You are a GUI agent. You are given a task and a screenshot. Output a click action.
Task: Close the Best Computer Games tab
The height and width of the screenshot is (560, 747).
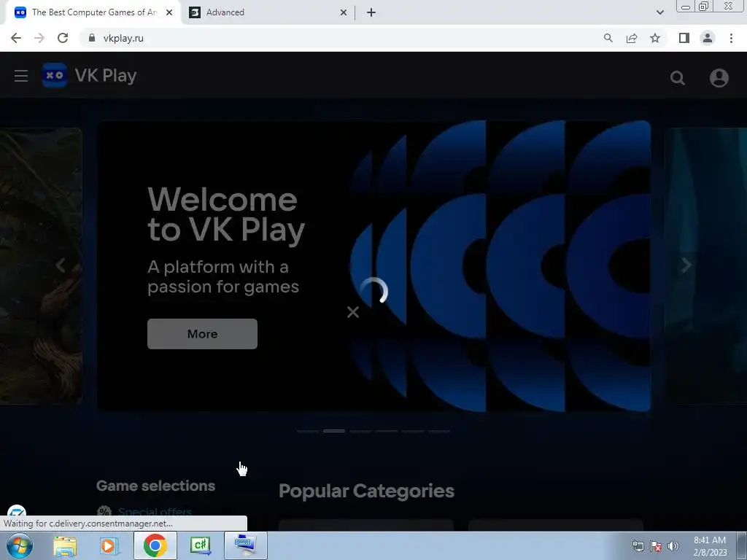[169, 13]
